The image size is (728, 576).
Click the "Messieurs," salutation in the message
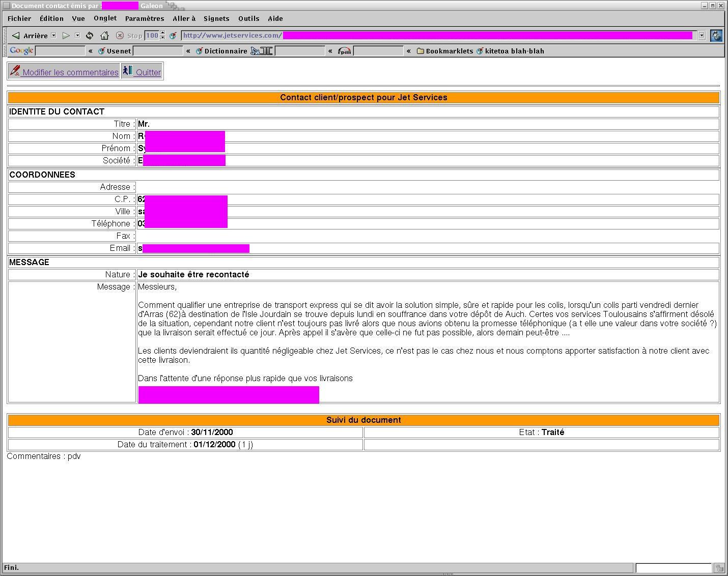(x=157, y=287)
